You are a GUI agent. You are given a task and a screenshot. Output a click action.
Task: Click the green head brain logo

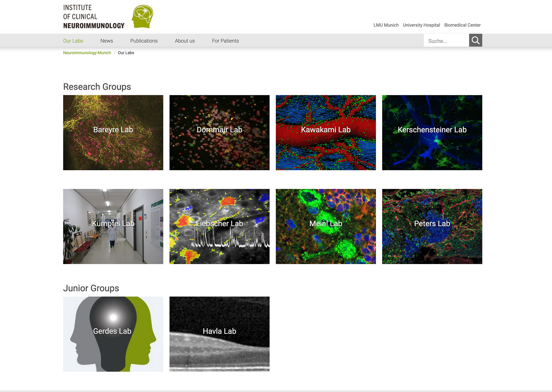point(143,16)
